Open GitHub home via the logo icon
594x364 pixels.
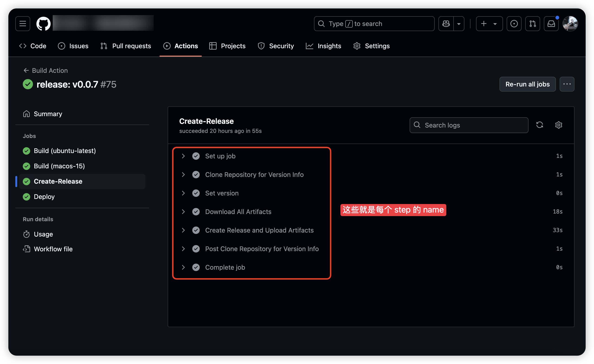43,23
